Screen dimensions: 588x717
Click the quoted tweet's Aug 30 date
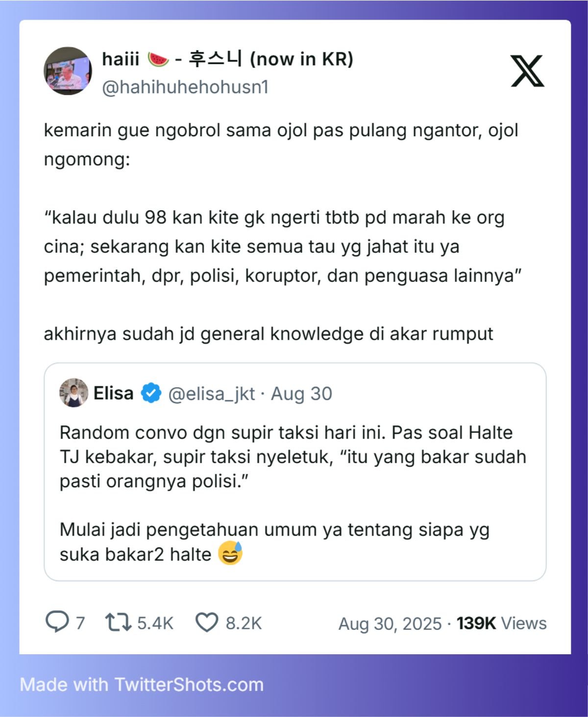pyautogui.click(x=301, y=394)
